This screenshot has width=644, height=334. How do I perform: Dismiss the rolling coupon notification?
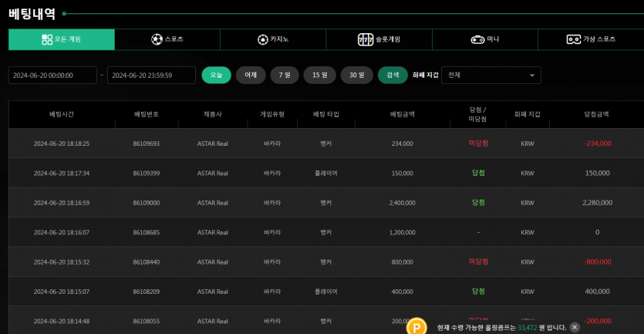(x=575, y=327)
